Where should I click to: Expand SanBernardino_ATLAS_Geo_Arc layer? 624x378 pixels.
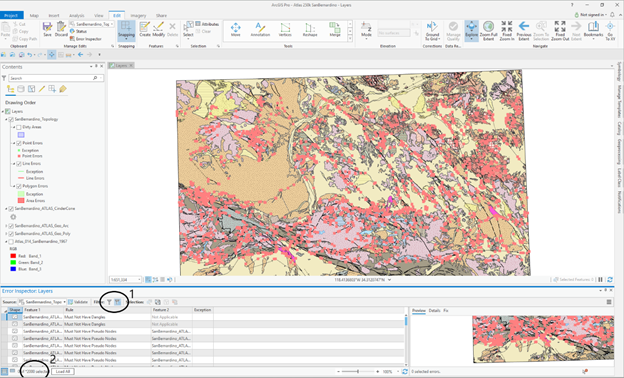[x=6, y=226]
